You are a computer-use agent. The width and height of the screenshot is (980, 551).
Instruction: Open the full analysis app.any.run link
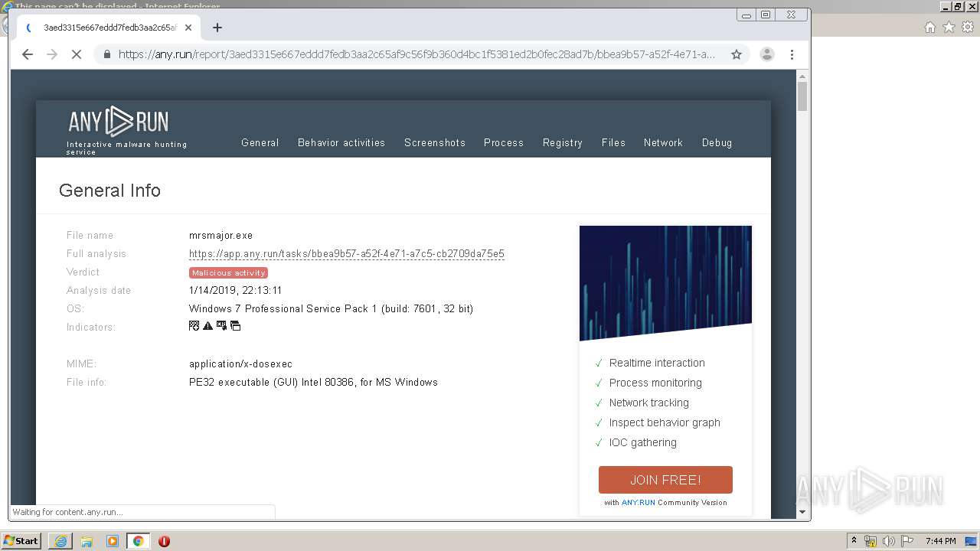[x=347, y=254]
